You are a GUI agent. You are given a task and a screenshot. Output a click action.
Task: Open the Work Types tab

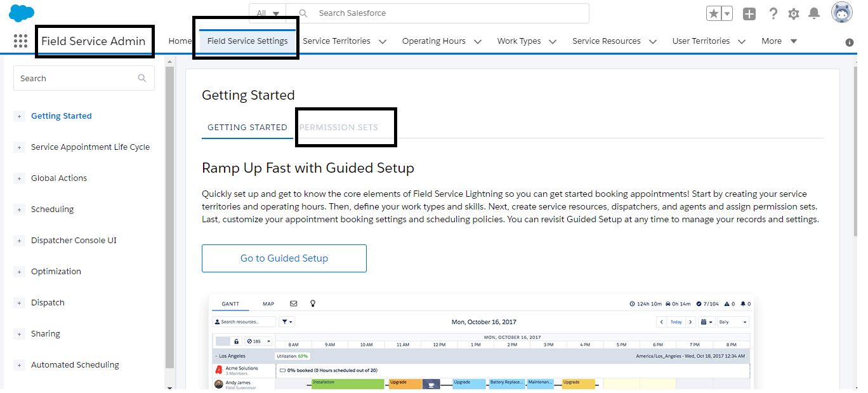pos(519,41)
